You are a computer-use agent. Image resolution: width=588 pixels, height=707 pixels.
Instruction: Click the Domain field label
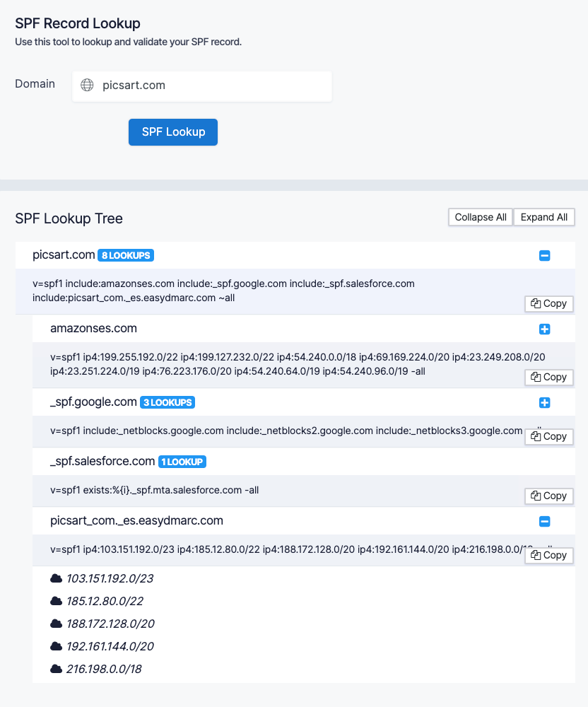point(35,84)
